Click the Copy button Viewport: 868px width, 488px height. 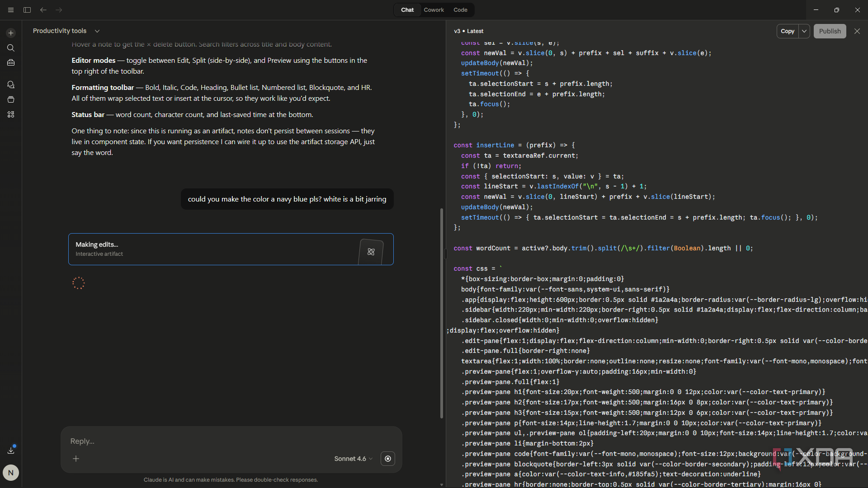click(x=788, y=31)
